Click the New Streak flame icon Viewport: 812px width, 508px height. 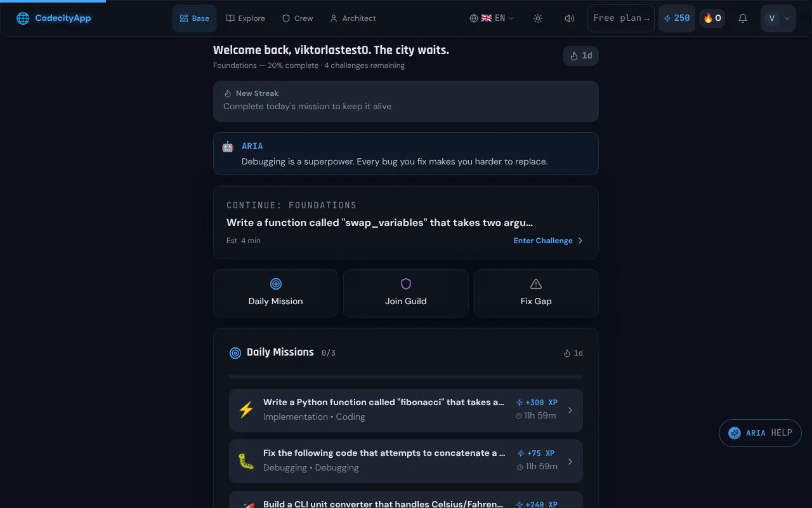click(228, 93)
